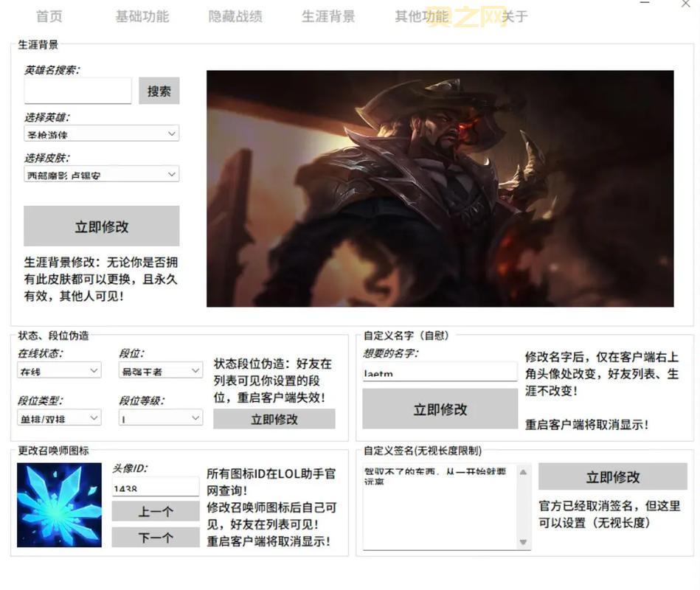Apply career background with 立即修改
The image size is (700, 590).
tap(100, 226)
